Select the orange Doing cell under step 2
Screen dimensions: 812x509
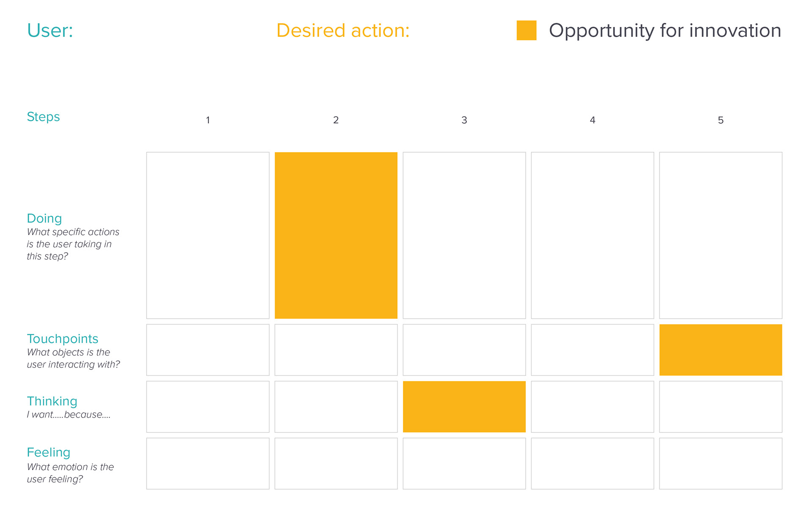click(336, 235)
